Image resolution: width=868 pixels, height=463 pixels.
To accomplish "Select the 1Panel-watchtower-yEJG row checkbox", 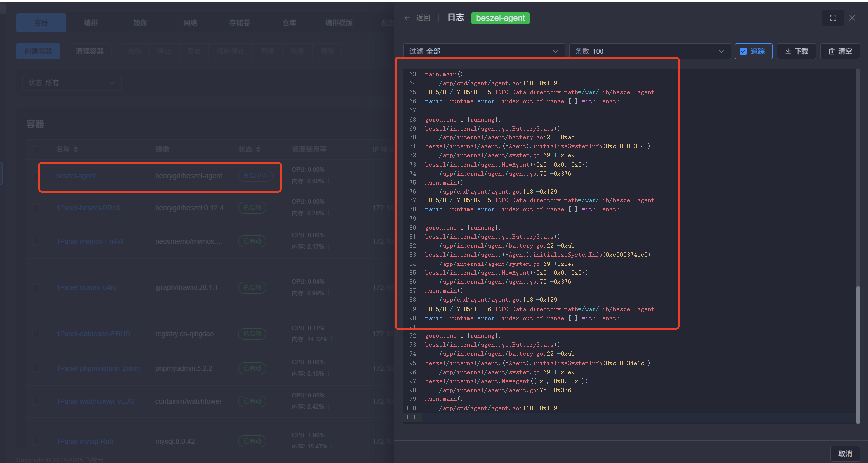I will [x=36, y=401].
